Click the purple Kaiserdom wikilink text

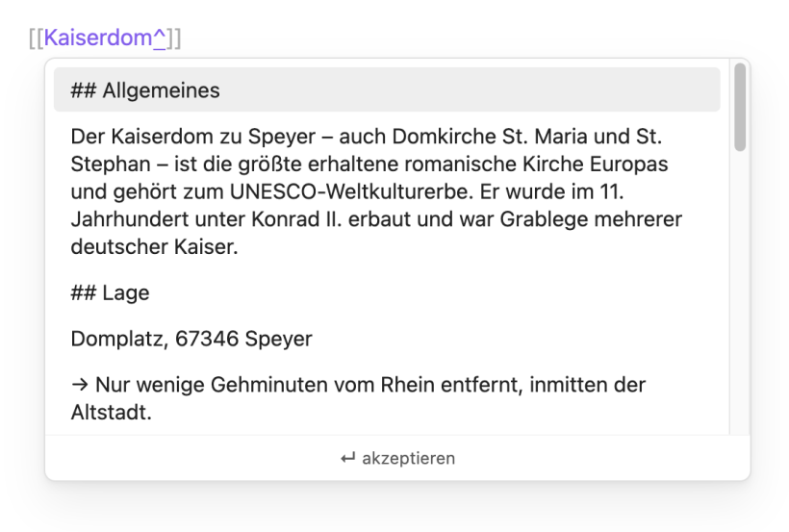[98, 38]
